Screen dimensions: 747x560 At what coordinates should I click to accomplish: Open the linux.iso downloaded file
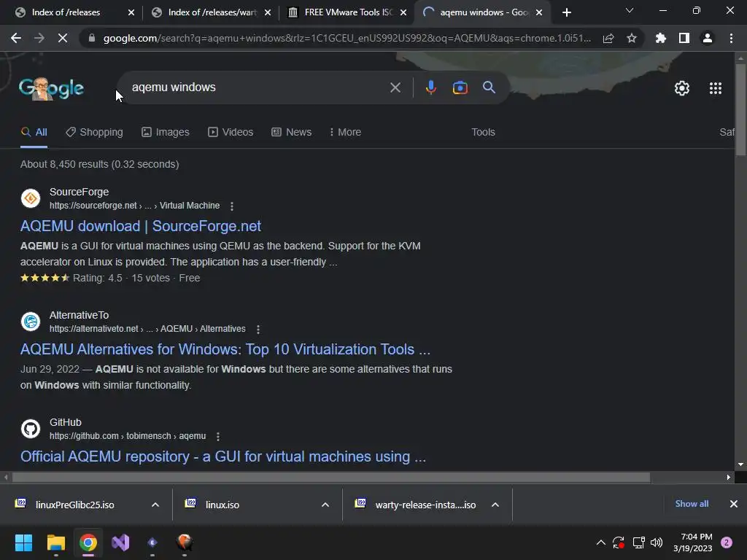[x=222, y=505]
